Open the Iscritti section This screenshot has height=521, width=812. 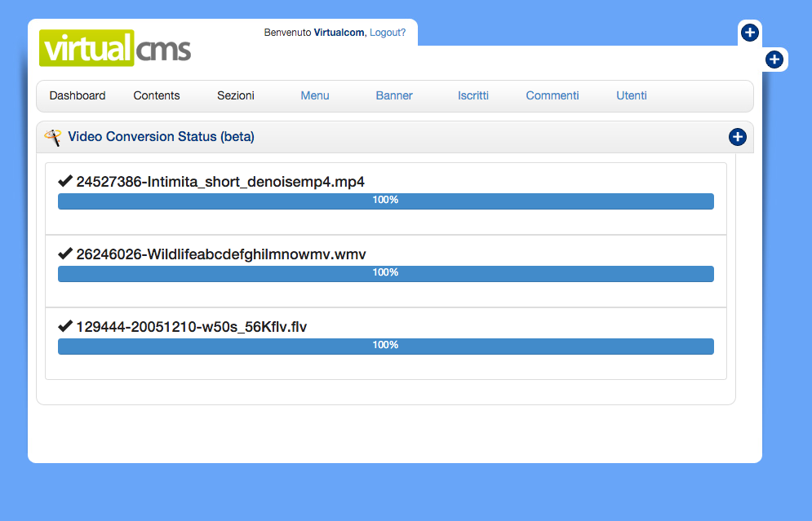pos(473,95)
